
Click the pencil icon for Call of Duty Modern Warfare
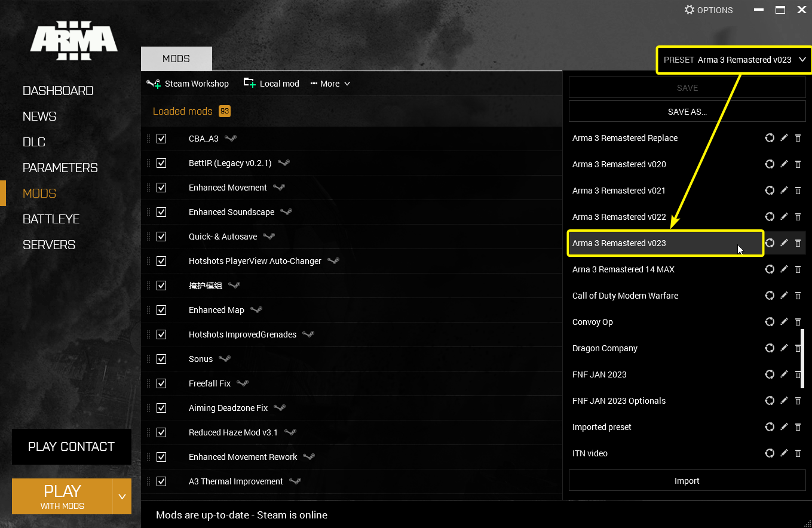784,296
